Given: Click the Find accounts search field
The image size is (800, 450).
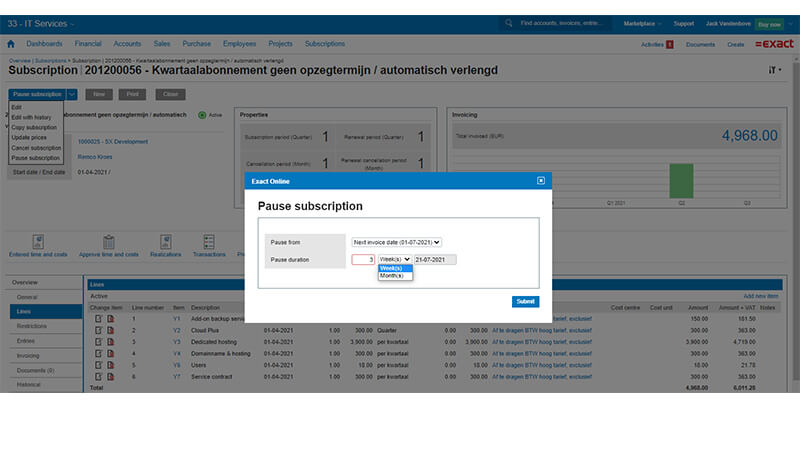Looking at the screenshot, I should click(561, 23).
